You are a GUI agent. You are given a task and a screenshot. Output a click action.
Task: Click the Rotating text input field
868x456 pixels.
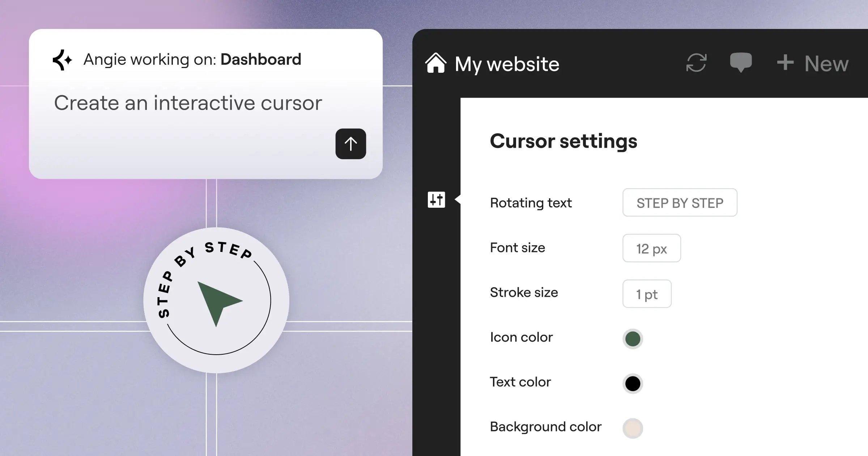click(680, 203)
